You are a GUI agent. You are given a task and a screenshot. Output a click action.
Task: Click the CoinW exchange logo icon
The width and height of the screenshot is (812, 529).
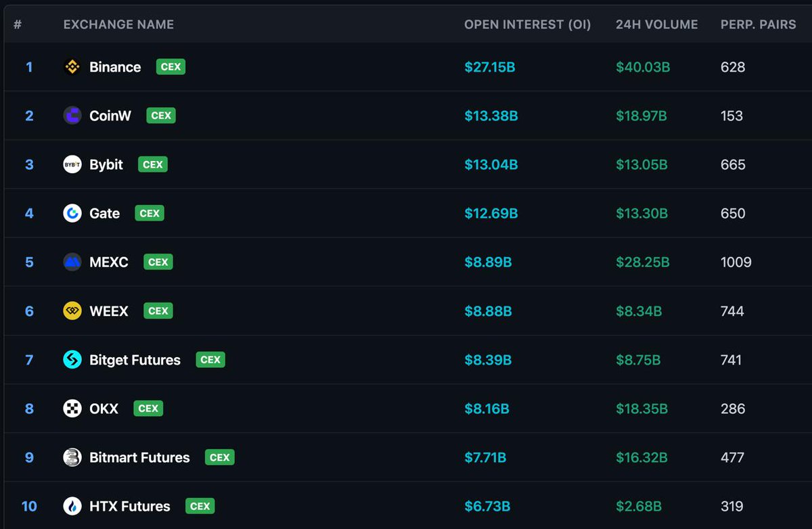tap(72, 116)
